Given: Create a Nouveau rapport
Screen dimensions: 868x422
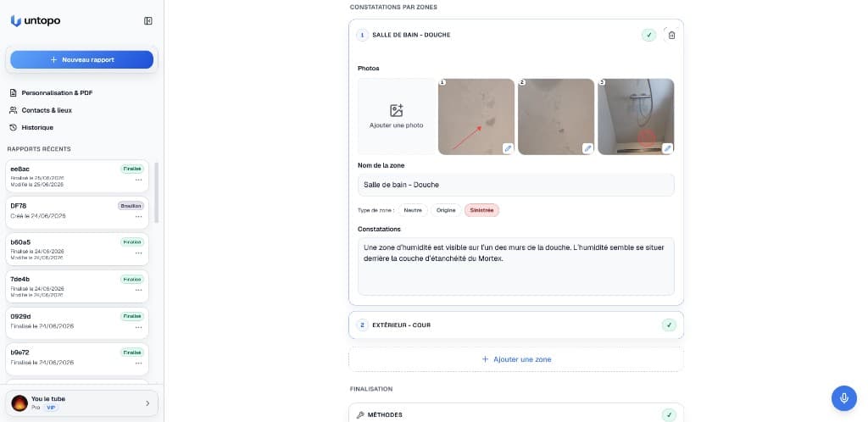Looking at the screenshot, I should 82,59.
